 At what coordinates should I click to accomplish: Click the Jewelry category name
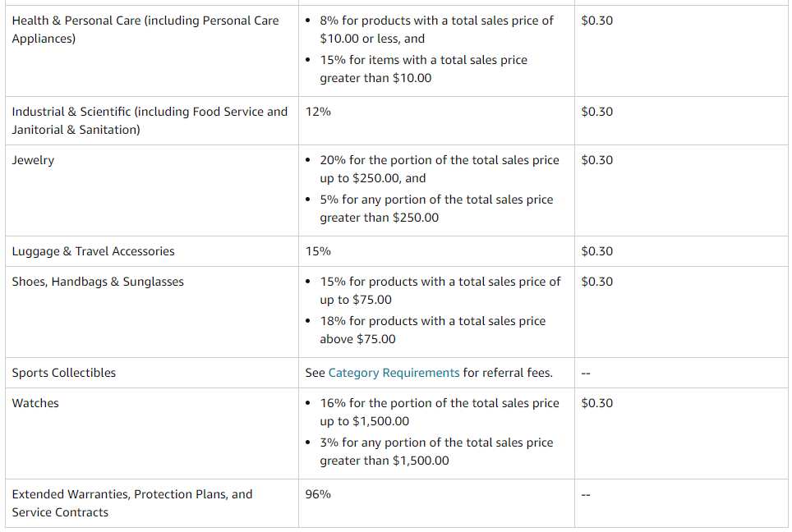pos(33,160)
